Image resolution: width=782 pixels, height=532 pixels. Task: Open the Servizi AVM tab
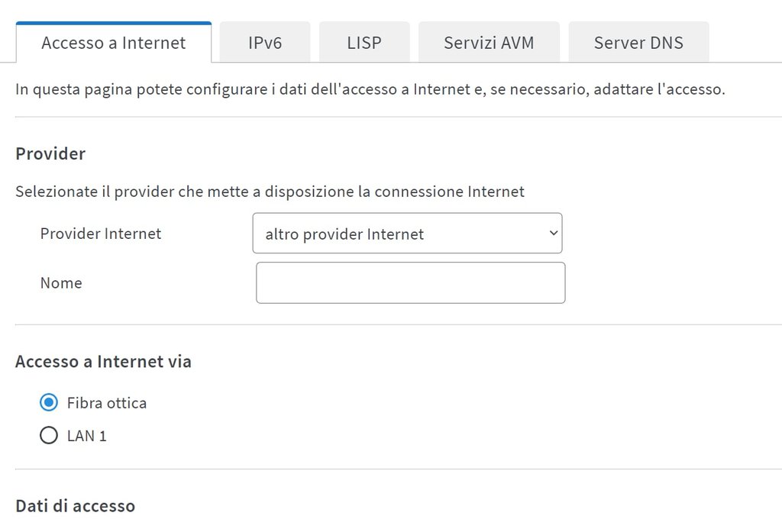pyautogui.click(x=489, y=43)
